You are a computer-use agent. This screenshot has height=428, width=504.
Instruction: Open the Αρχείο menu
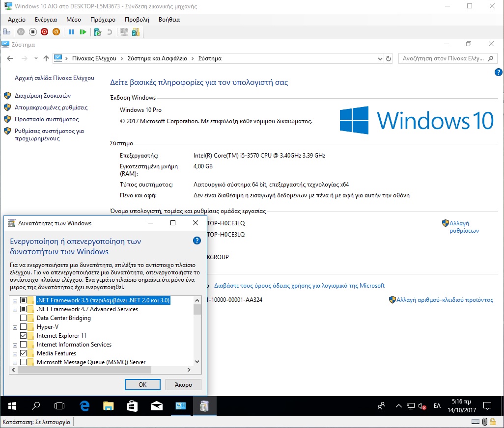coord(17,20)
